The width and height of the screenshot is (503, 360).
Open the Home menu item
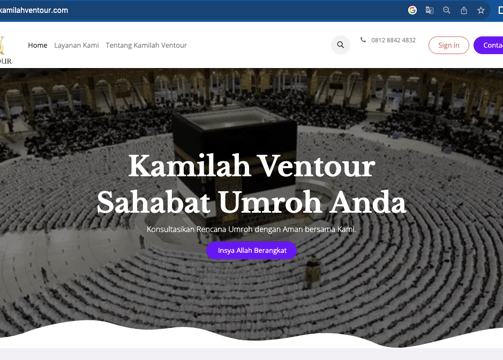pos(37,45)
